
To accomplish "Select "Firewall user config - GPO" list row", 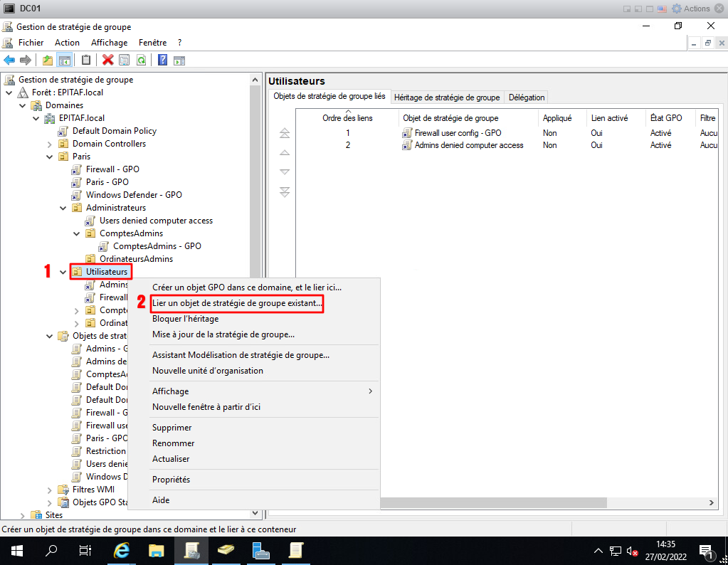I will [459, 133].
